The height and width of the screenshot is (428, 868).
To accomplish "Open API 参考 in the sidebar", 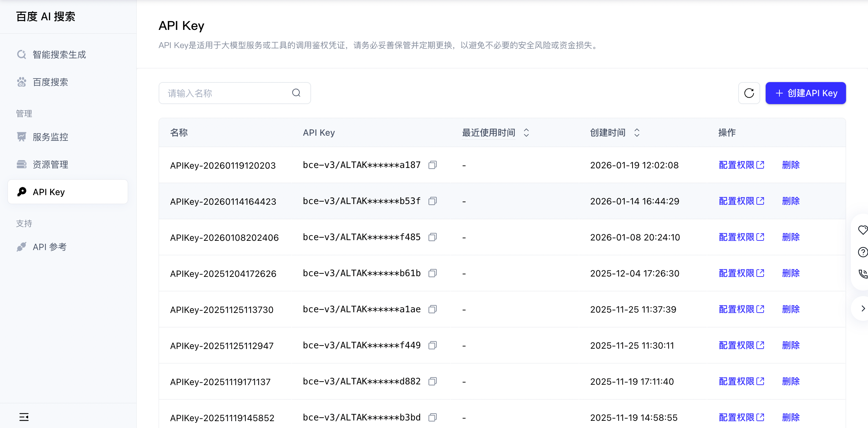I will click(x=49, y=247).
